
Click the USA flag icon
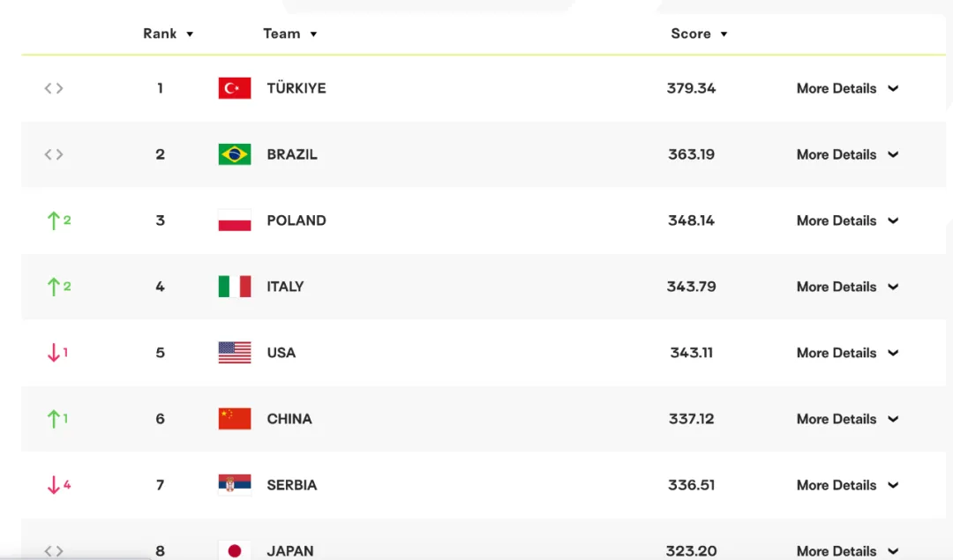(x=235, y=353)
